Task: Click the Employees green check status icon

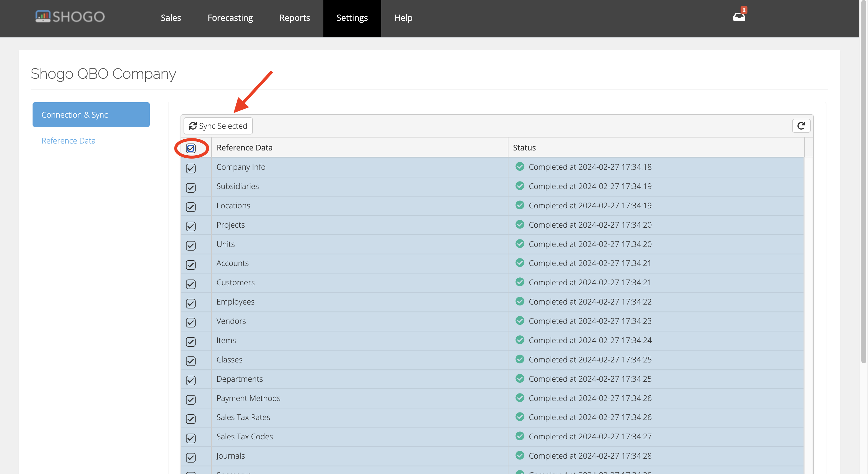Action: coord(520,301)
